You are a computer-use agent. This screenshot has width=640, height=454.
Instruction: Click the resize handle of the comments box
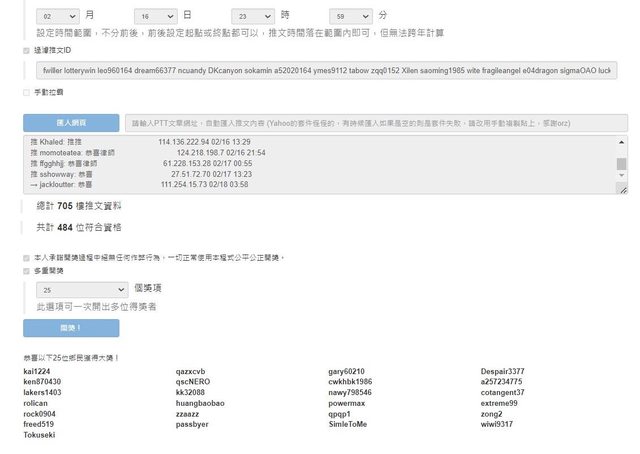pyautogui.click(x=621, y=190)
